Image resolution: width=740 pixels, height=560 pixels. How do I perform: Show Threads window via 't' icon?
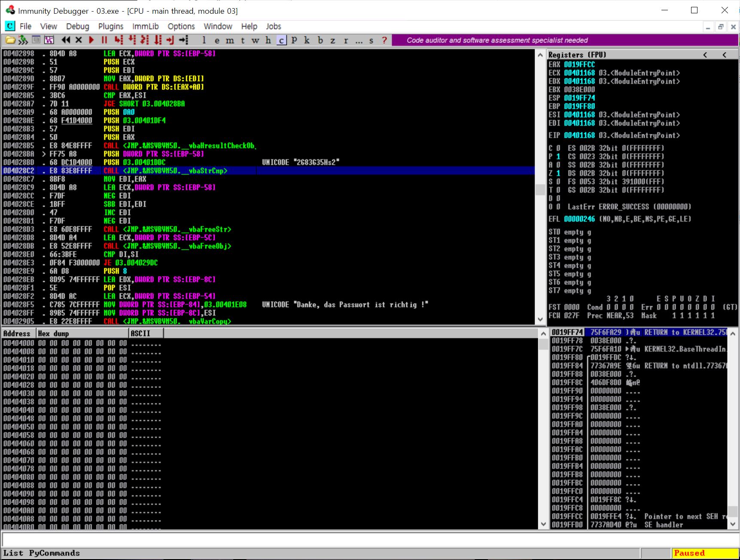point(243,40)
